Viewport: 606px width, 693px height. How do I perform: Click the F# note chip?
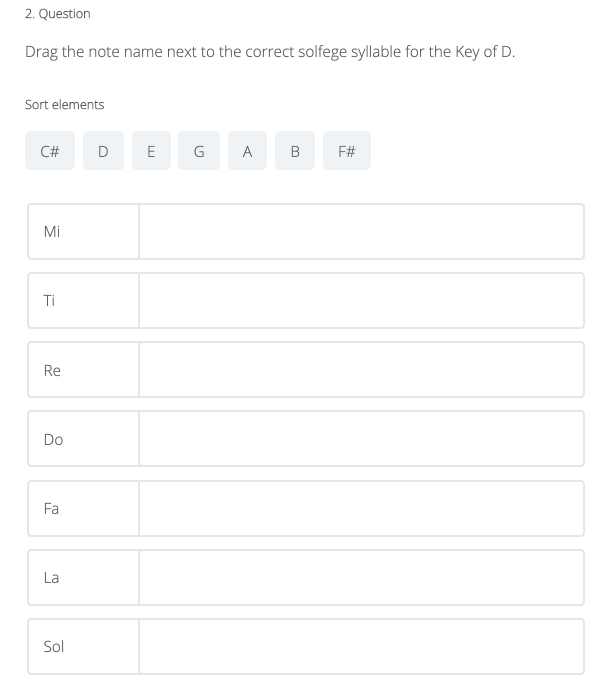click(x=347, y=152)
